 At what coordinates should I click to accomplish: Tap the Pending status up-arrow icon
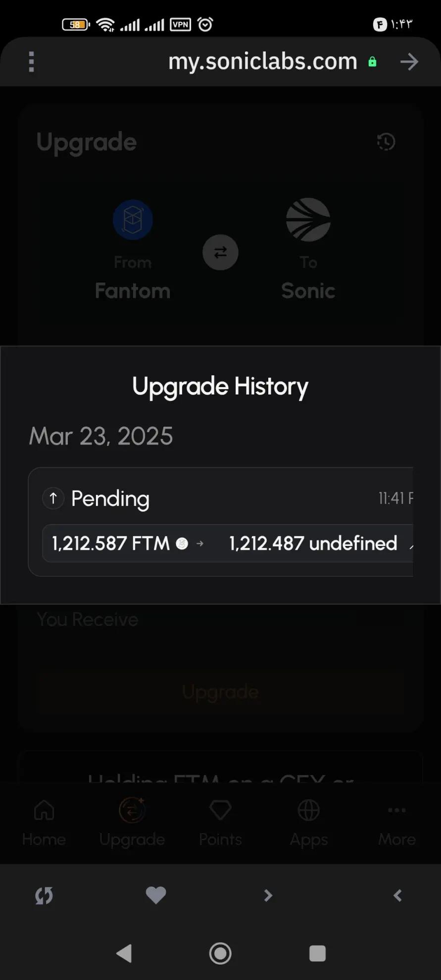53,498
